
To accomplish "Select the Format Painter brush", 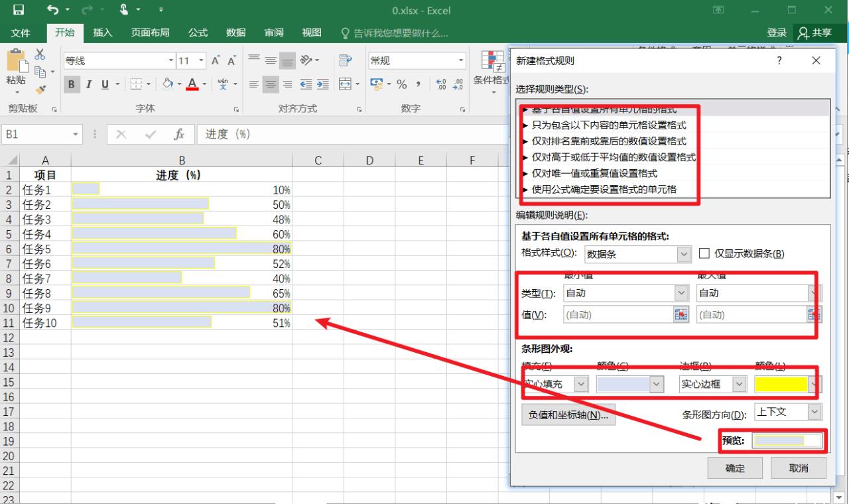I will click(40, 90).
